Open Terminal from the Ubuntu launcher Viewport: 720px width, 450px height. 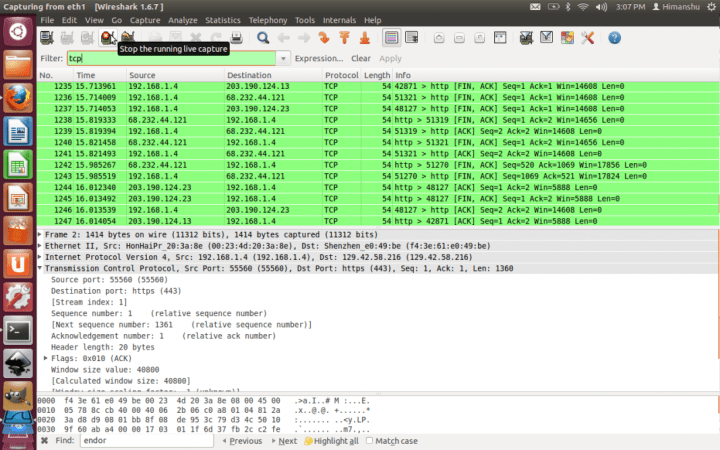[x=18, y=331]
